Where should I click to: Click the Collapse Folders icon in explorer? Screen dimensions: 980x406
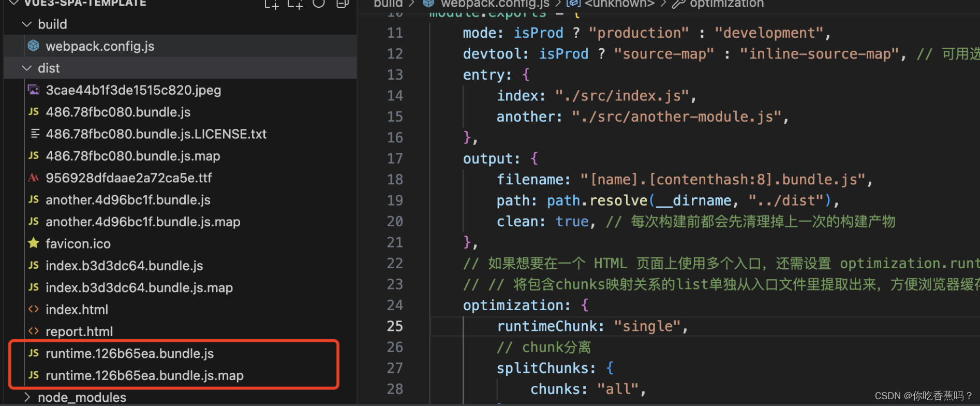pos(342,4)
